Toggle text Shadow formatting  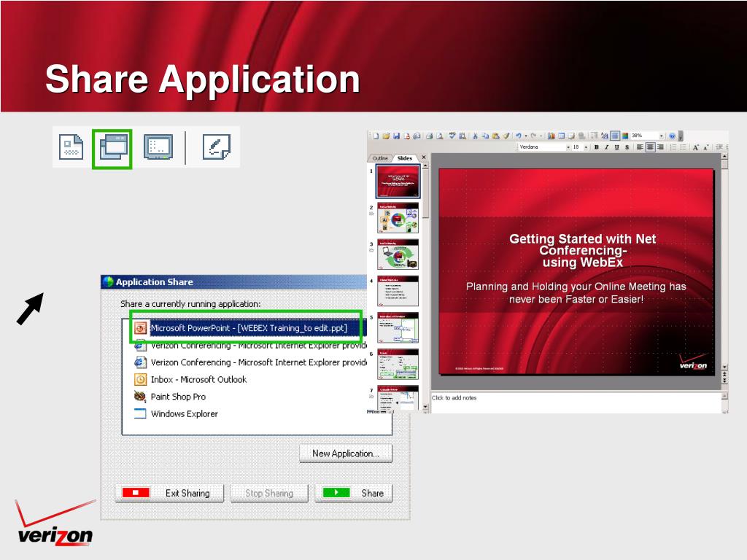pos(627,147)
